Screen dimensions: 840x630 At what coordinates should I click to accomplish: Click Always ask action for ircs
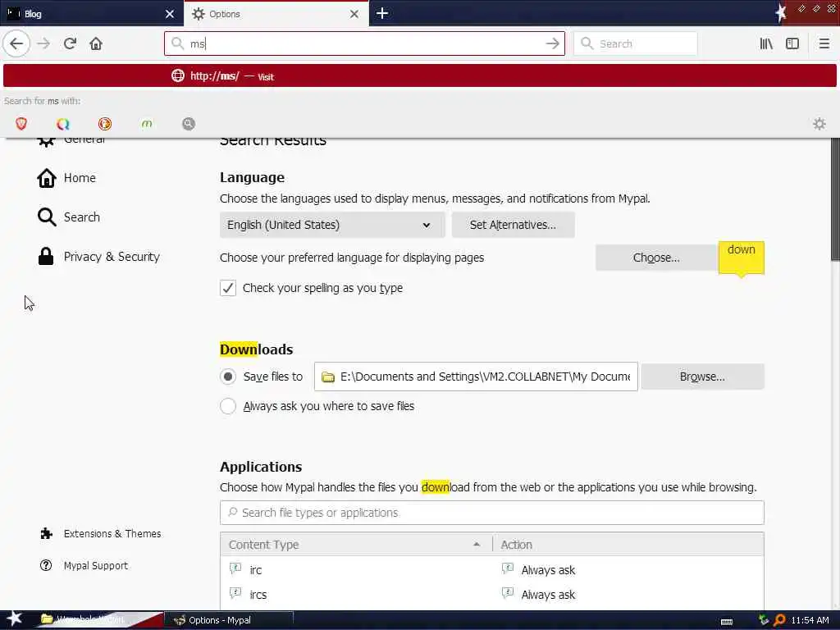tap(548, 595)
